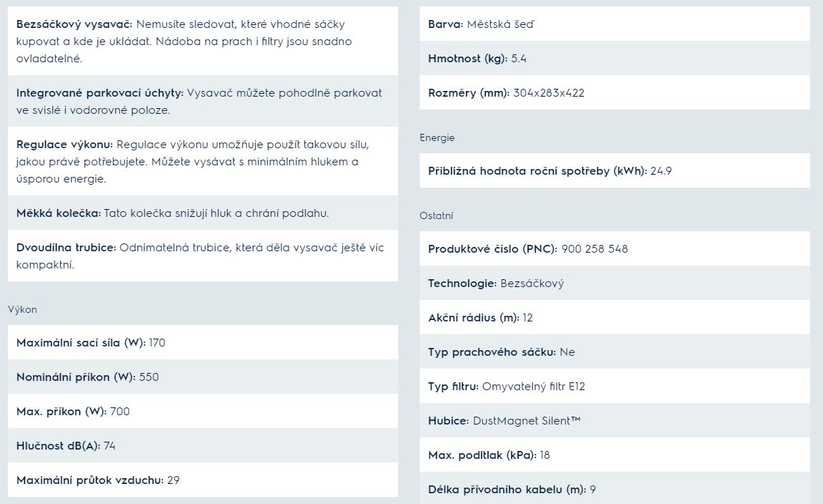Select the Produktové číslo (PNC) row

click(x=615, y=248)
